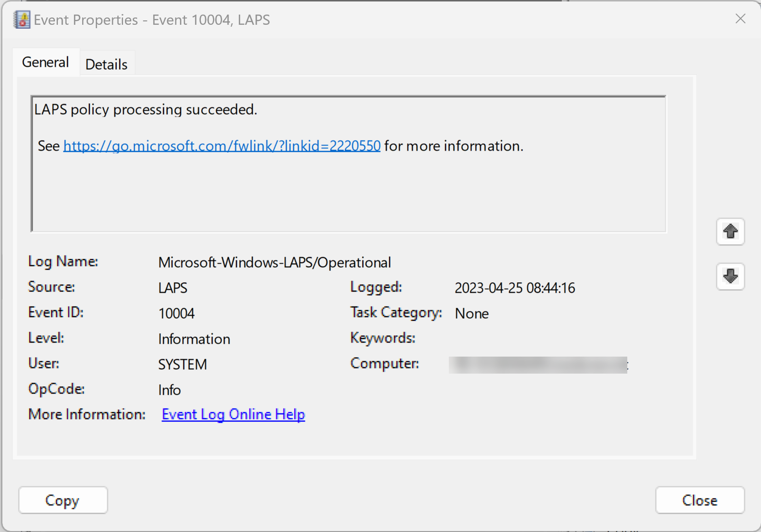
Task: Click the Logged timestamp 2023-04-25 08:44:16
Action: pos(514,288)
